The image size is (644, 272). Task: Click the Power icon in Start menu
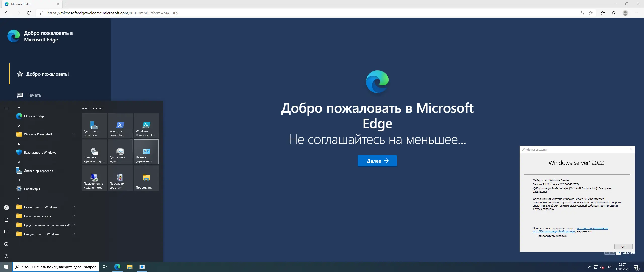click(x=6, y=256)
